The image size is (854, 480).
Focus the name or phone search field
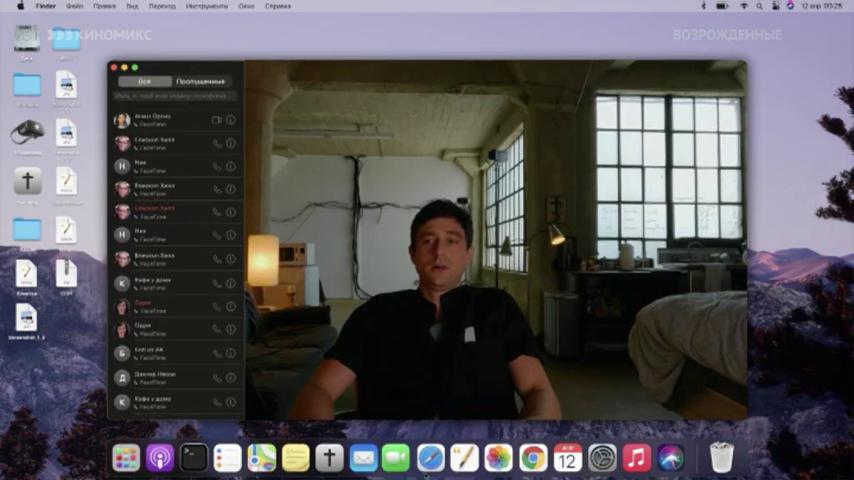tap(175, 96)
